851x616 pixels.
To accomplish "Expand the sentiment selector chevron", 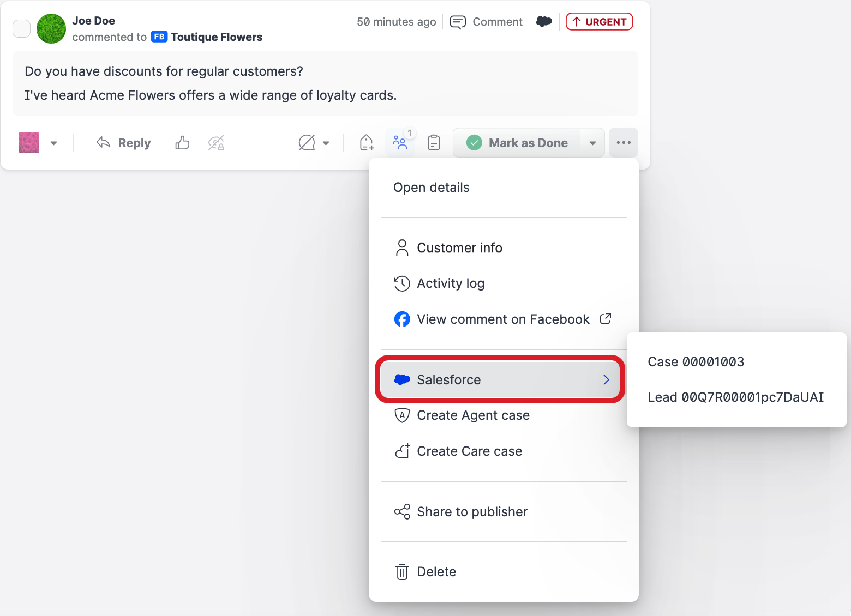I will pyautogui.click(x=326, y=143).
